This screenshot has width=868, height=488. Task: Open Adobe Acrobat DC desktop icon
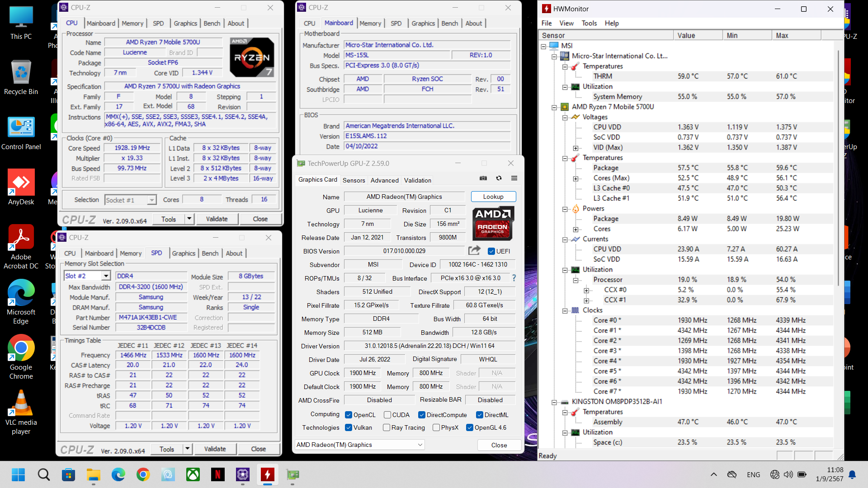(21, 247)
